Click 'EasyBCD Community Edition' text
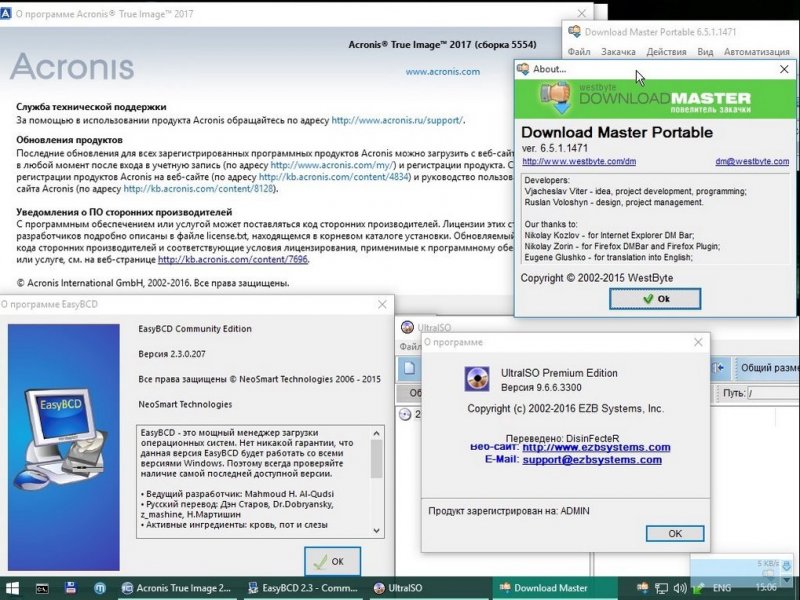The width and height of the screenshot is (800, 600). (195, 329)
